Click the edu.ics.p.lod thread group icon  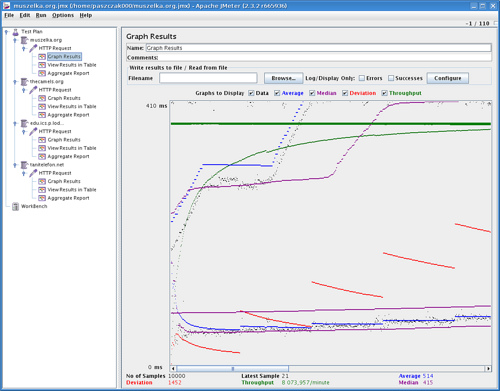[x=24, y=124]
